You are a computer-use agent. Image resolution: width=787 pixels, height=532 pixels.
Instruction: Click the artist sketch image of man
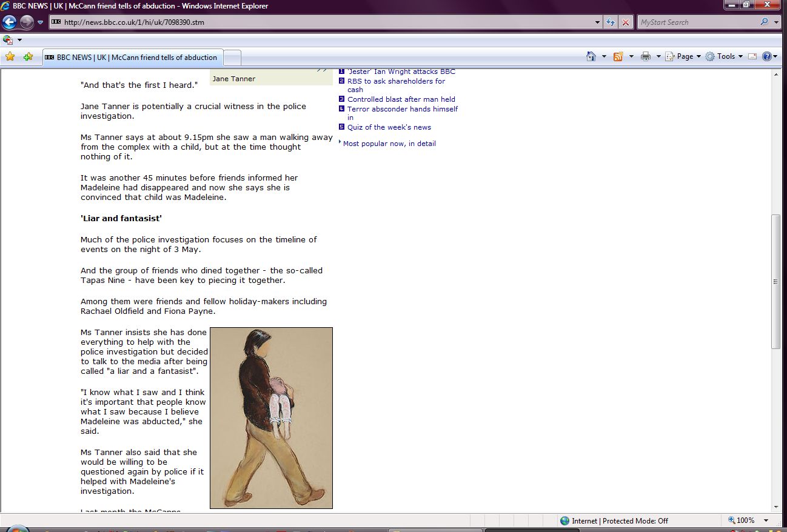tap(271, 417)
